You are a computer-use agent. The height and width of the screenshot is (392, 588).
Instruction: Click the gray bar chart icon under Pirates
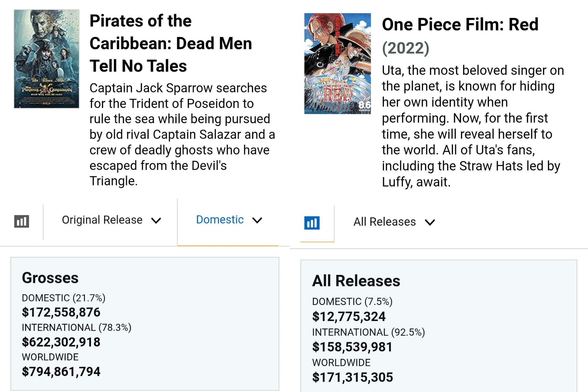point(22,221)
